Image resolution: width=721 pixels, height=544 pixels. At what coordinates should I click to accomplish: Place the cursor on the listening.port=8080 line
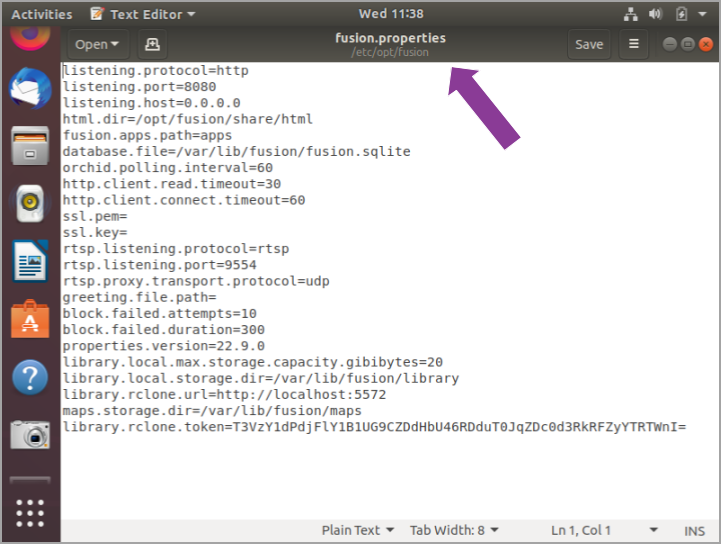point(139,86)
